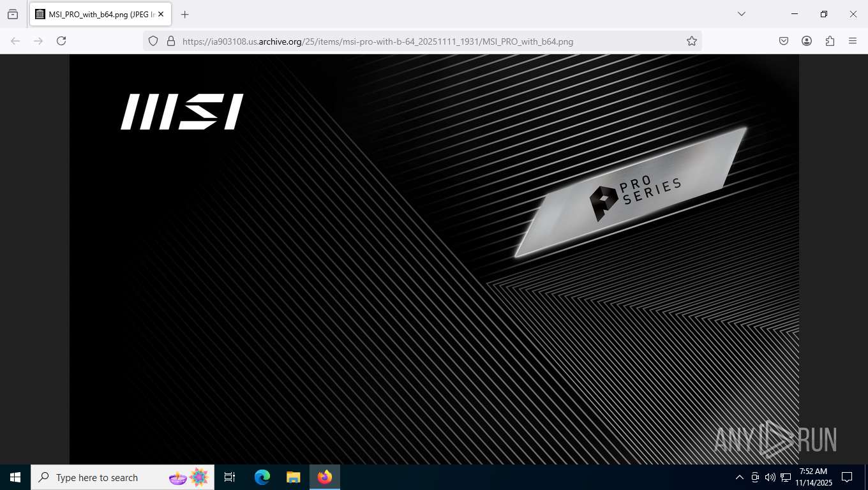This screenshot has height=490, width=868.
Task: Open Windows Start menu
Action: pos(15,477)
